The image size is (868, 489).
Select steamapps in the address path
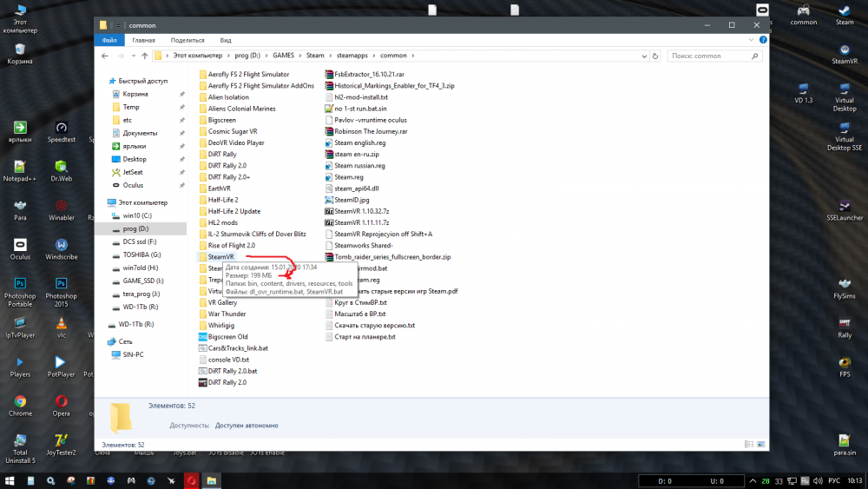[352, 56]
